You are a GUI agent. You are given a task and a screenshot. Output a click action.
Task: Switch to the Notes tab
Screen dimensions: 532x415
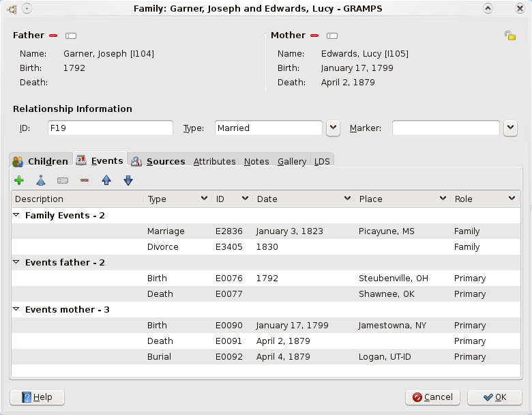256,161
